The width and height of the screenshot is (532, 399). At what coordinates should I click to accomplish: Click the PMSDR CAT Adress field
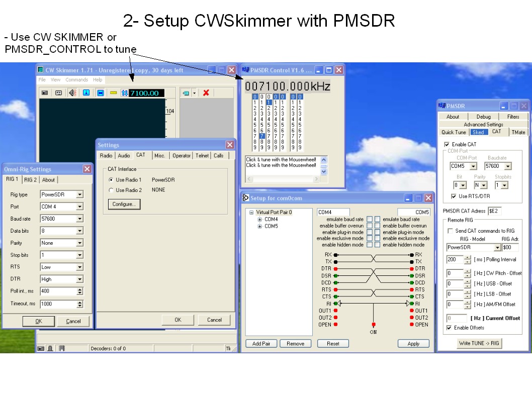pos(494,211)
